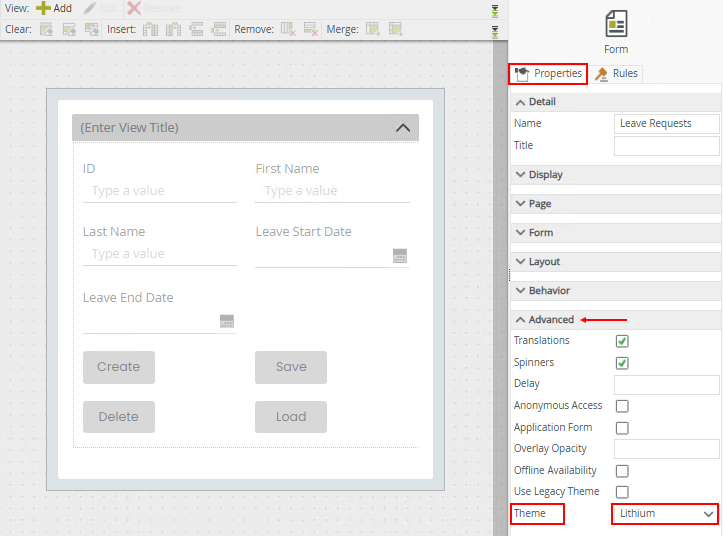Image resolution: width=723 pixels, height=536 pixels.
Task: Select the Leave End Date label
Action: (128, 298)
